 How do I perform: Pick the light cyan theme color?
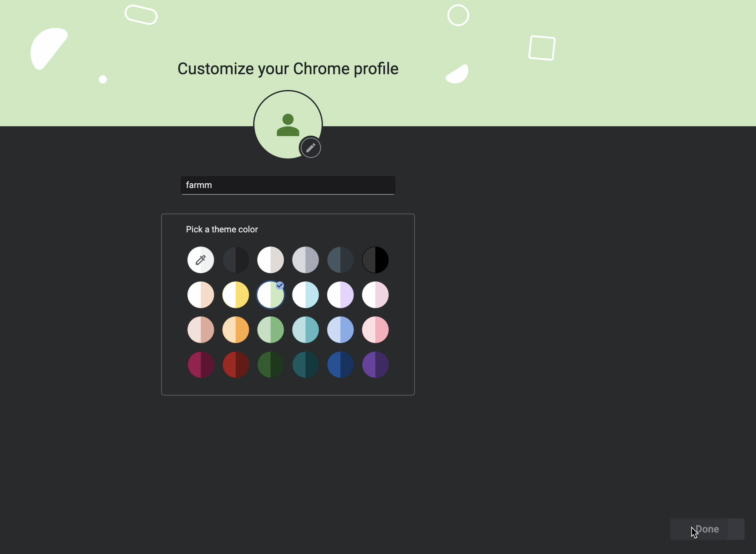pos(306,295)
